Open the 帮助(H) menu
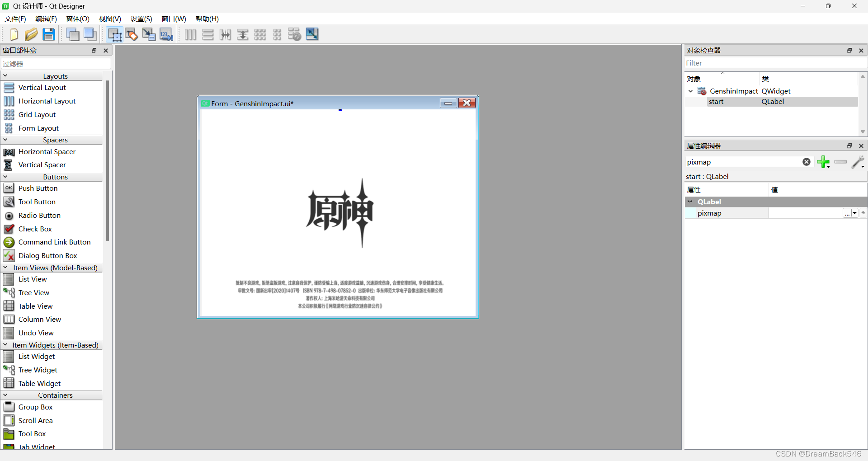 pyautogui.click(x=207, y=19)
